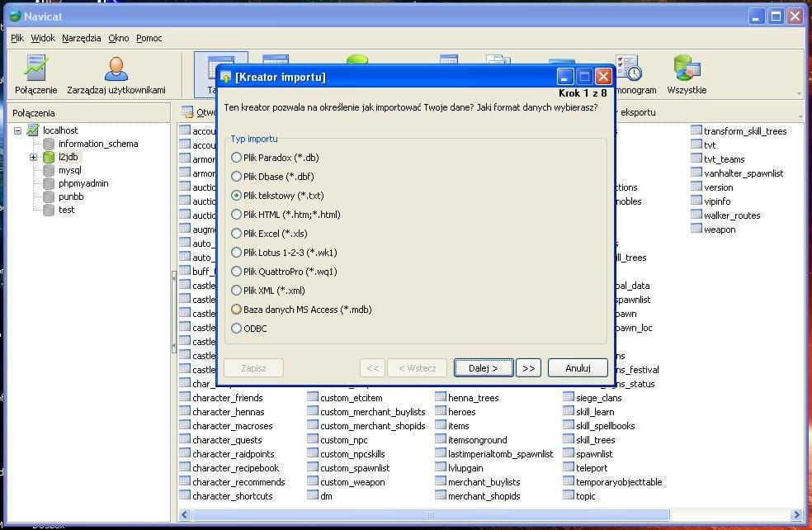Choose Plik Excel (*.xls) import type
The height and width of the screenshot is (530, 812).
236,234
